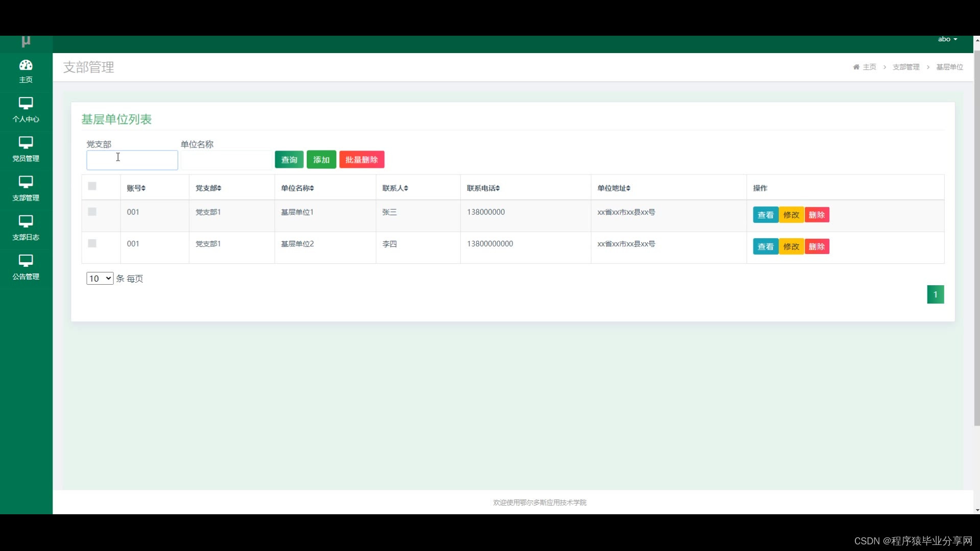Sort by 账号 column arrows

coord(143,188)
